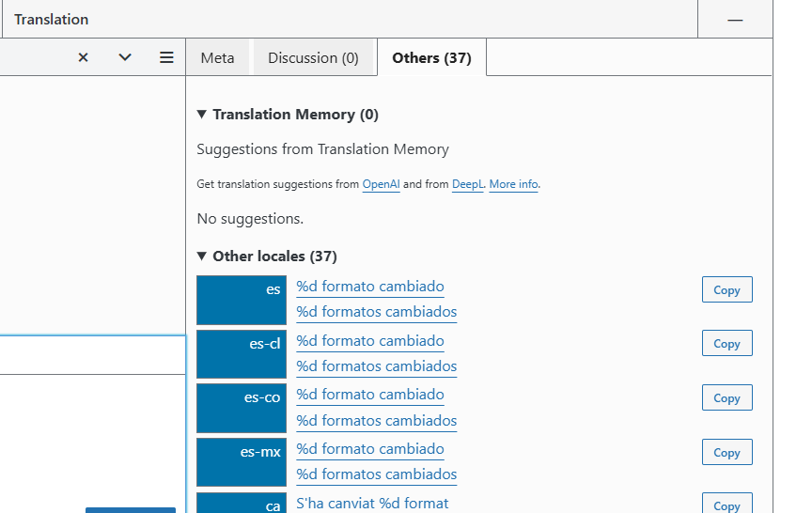
Task: Open the es-mx plural '%d formatos cambiados' link
Action: coord(376,474)
